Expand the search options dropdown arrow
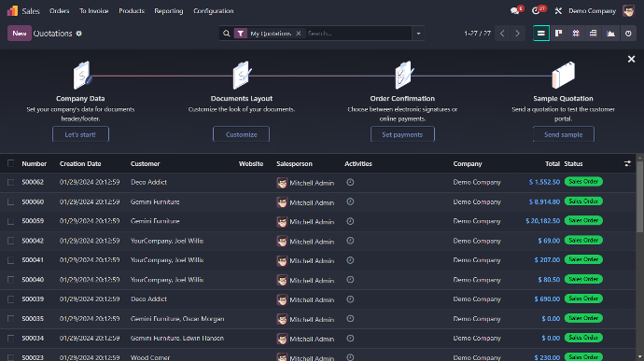The width and height of the screenshot is (644, 361). point(418,34)
